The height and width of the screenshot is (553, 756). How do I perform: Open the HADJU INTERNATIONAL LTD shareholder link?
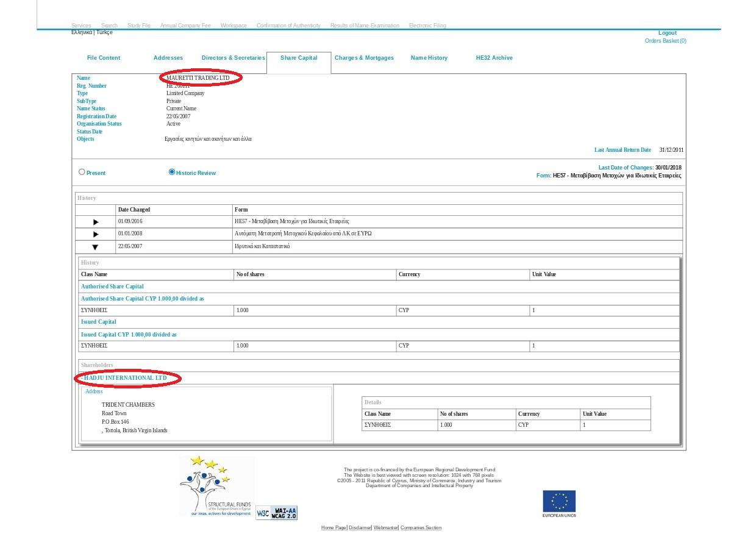[x=125, y=378]
